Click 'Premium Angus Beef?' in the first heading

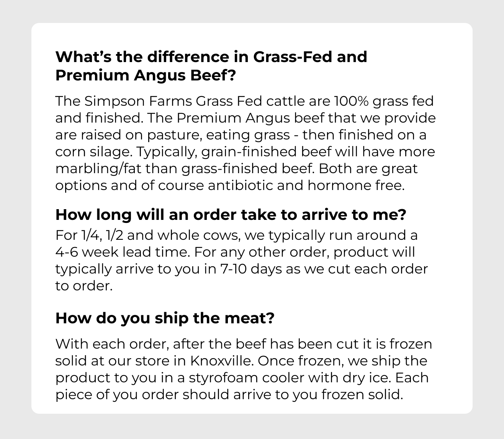[145, 75]
